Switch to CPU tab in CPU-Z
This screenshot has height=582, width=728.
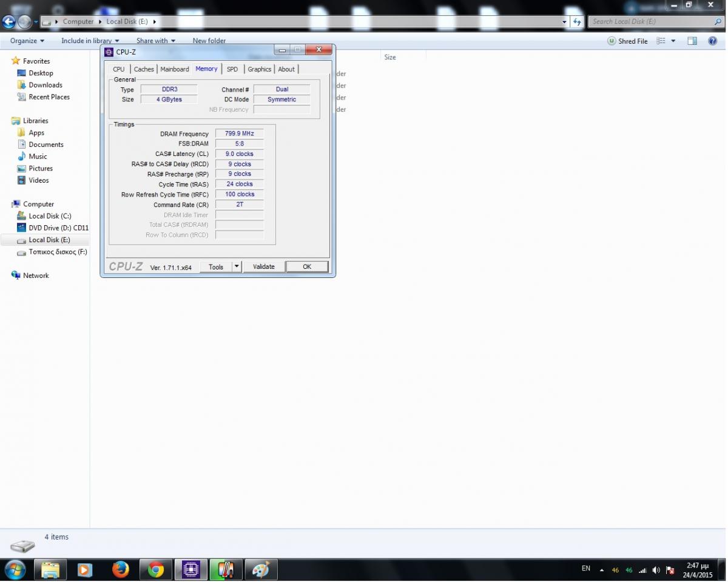(x=119, y=69)
